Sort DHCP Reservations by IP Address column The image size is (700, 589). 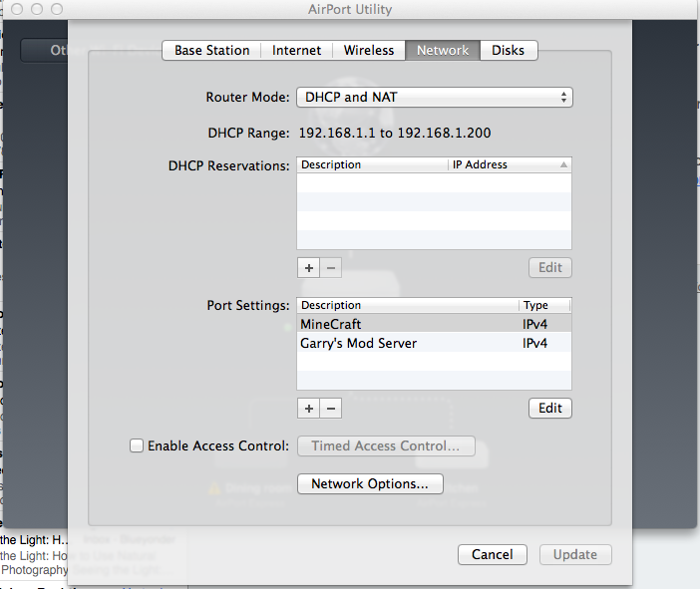coord(510,164)
